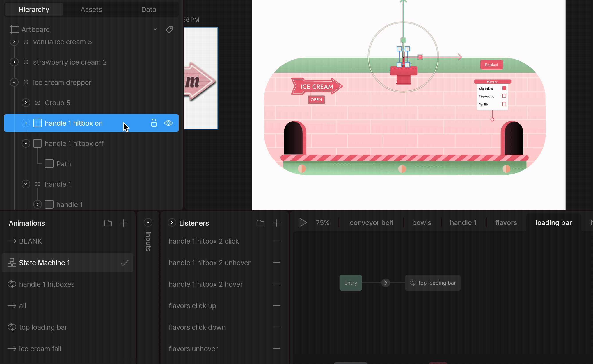Remove the flavors click up listener

[x=277, y=306]
